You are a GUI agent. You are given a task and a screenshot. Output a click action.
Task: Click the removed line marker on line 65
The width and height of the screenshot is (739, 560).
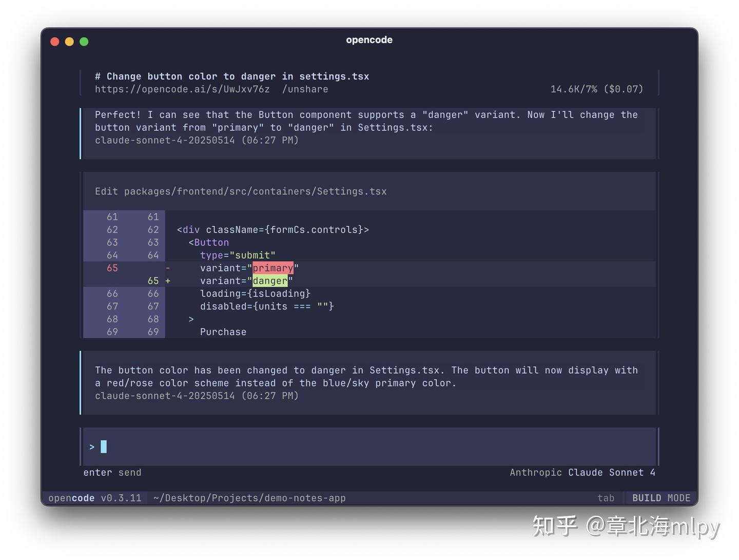pos(168,268)
